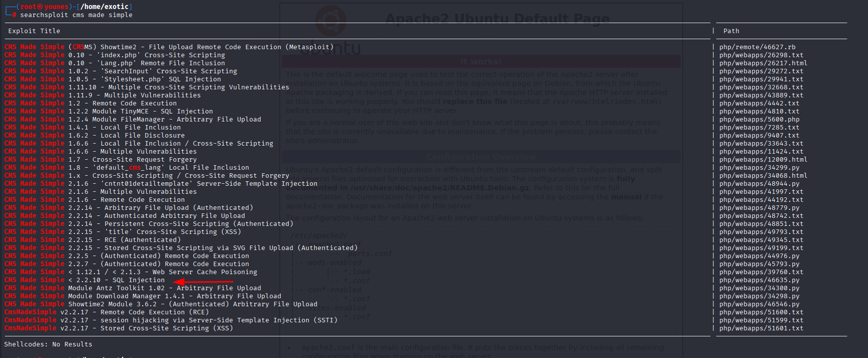Click the path php/webapps/44192.txt

(762, 200)
